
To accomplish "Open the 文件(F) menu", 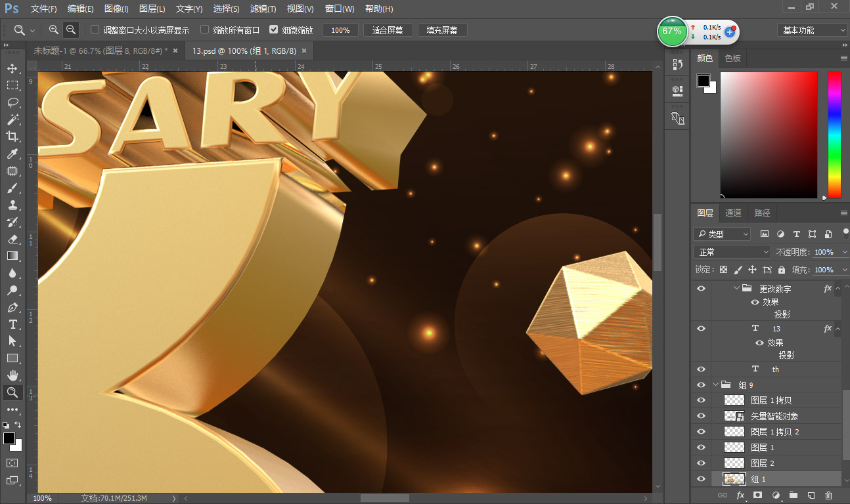I will point(44,9).
